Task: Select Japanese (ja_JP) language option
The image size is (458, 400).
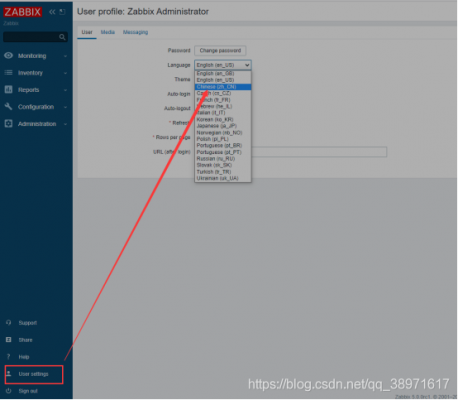Action: tap(223, 126)
